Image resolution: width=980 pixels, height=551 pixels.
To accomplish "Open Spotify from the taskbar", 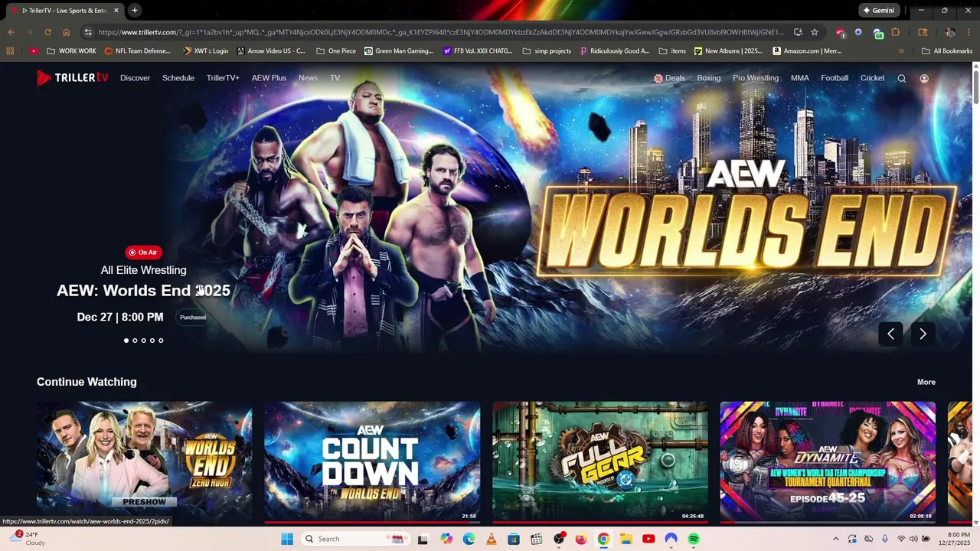I will tap(694, 539).
